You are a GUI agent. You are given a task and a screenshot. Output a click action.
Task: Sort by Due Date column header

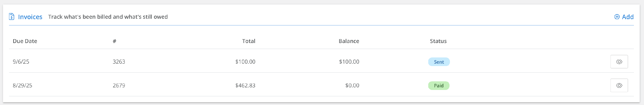click(25, 41)
